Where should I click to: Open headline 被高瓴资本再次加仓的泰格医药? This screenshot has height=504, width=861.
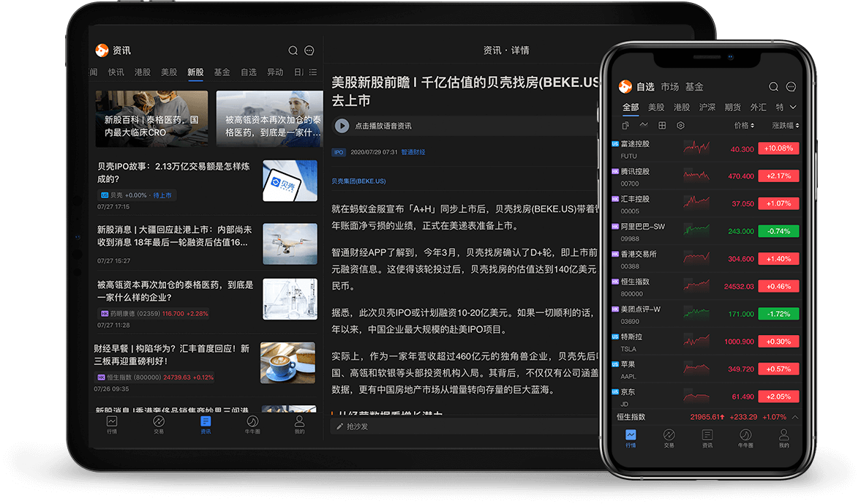176,291
